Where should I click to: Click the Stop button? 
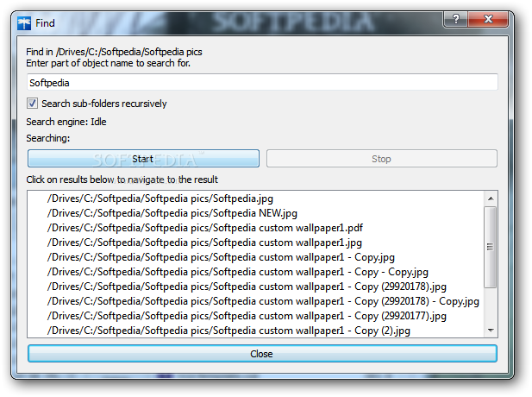pos(382,159)
